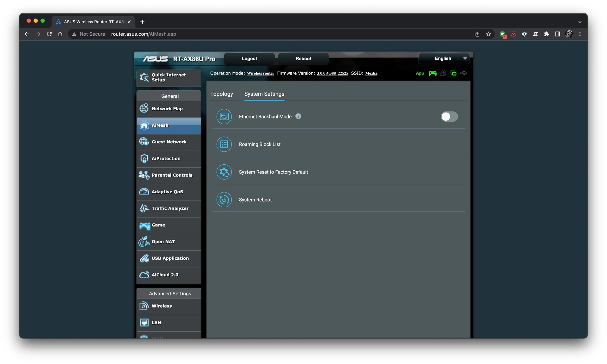Toggle the browser side panel icon

pos(558,34)
